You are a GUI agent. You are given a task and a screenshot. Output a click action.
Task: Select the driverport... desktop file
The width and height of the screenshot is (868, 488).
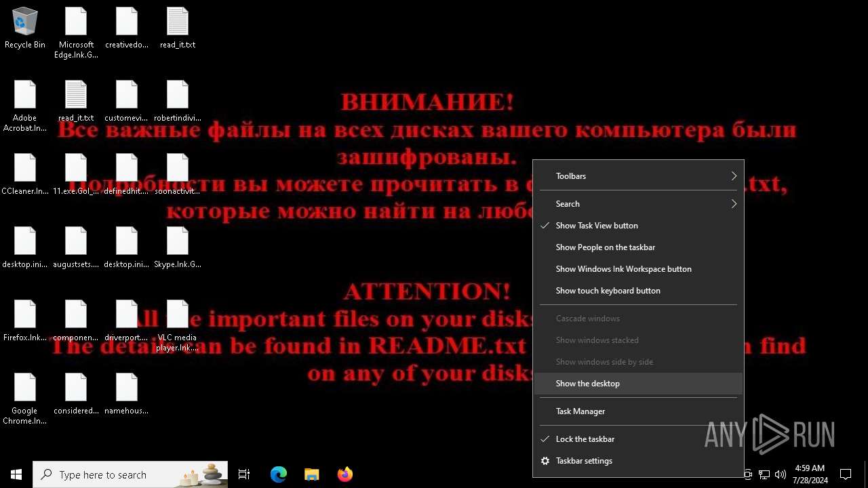point(127,321)
